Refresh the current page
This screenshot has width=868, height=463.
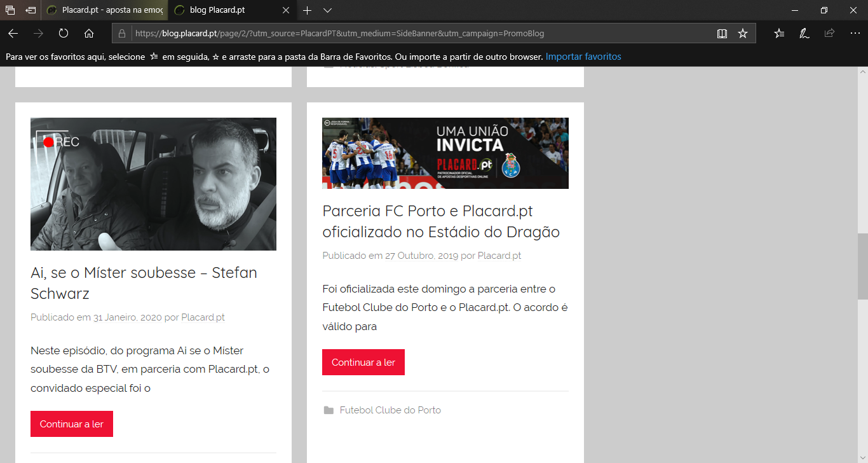64,33
